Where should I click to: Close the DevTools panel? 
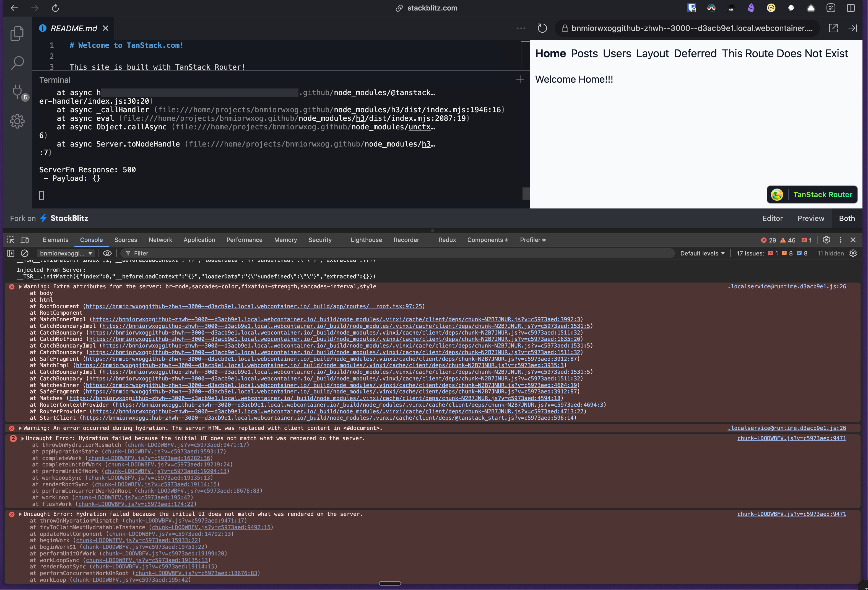point(853,240)
